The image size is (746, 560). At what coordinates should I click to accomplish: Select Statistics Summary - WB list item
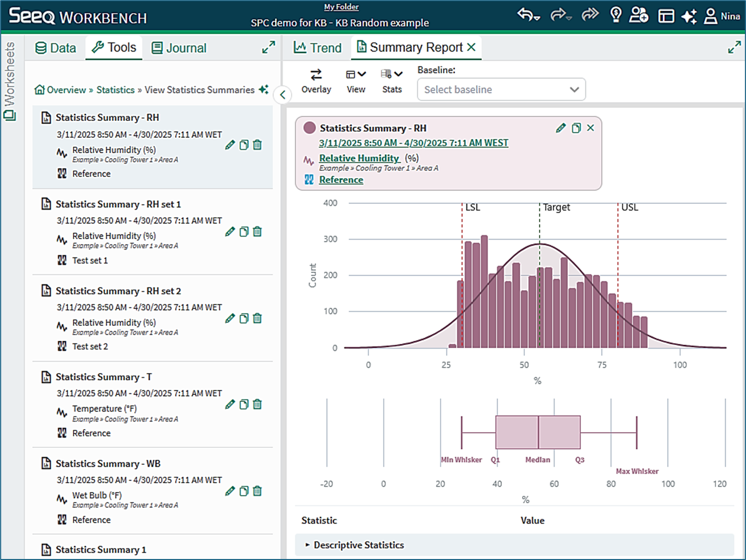click(153, 491)
